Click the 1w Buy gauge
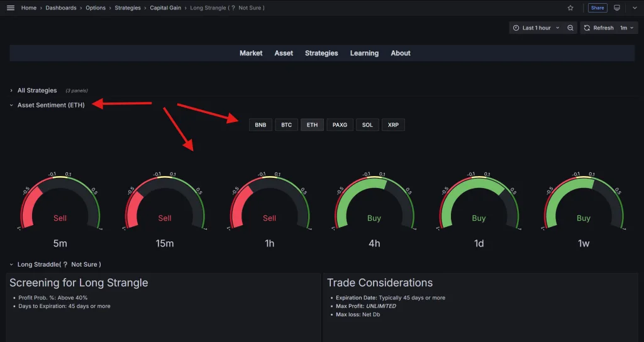 click(584, 202)
